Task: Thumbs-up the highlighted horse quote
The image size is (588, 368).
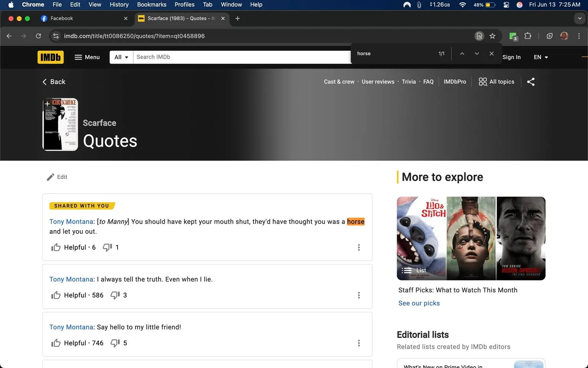Action: pos(56,247)
